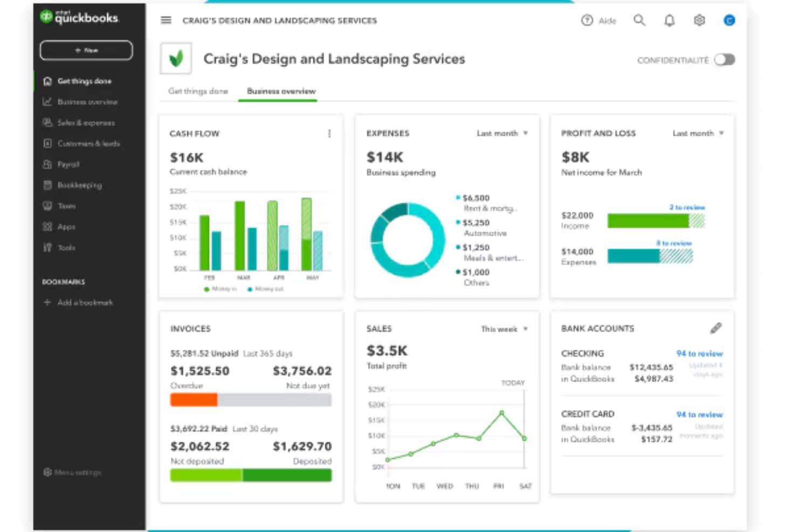Click the plus icon beside Add a bookmark
This screenshot has height=532, width=798.
click(47, 302)
